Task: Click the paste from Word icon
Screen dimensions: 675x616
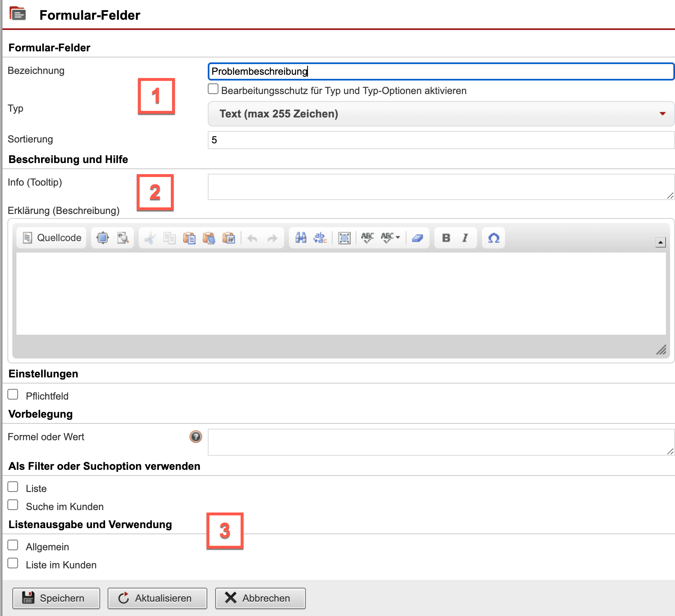Action: pos(229,238)
